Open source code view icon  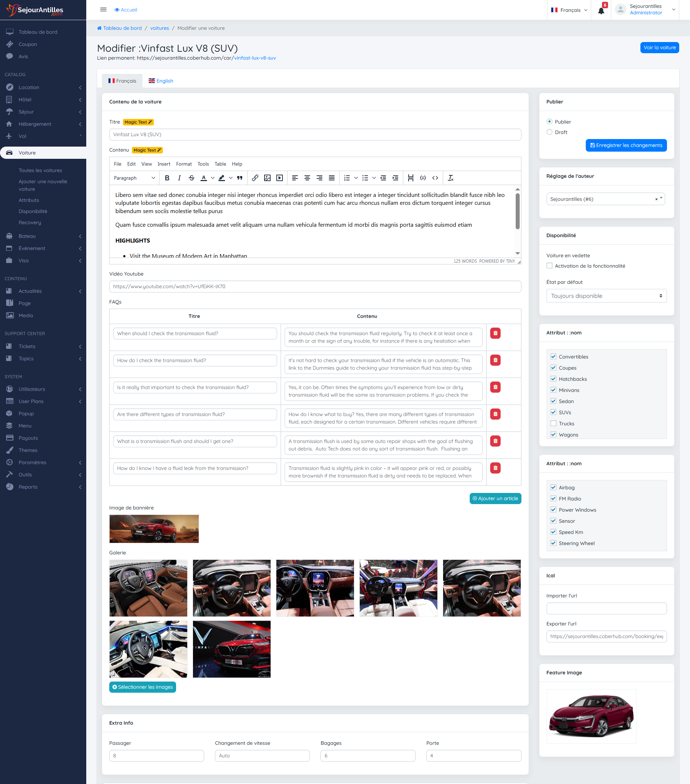(x=435, y=178)
